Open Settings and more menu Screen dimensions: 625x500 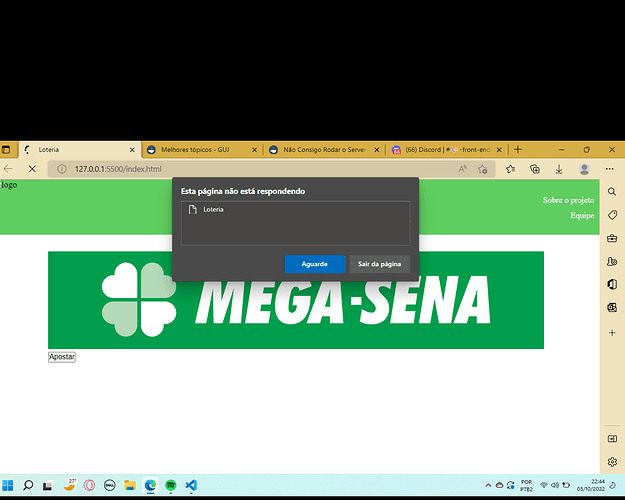click(x=609, y=169)
